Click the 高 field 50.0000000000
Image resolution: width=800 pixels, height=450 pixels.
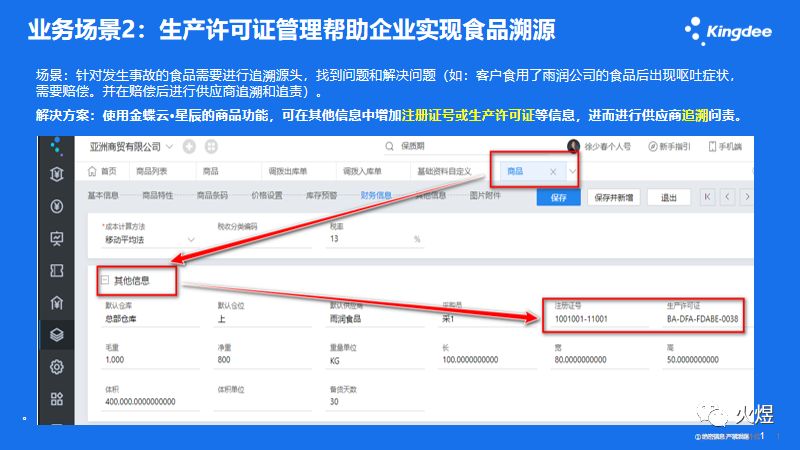click(x=708, y=360)
